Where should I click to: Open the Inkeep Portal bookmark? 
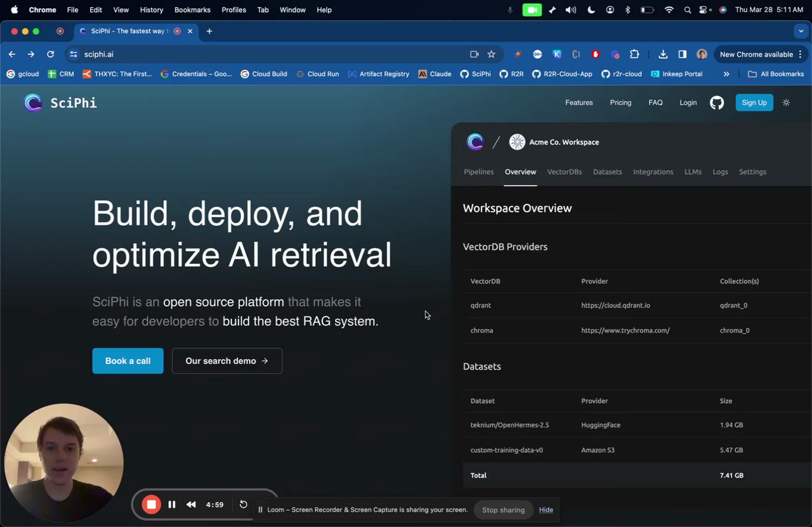(x=677, y=74)
